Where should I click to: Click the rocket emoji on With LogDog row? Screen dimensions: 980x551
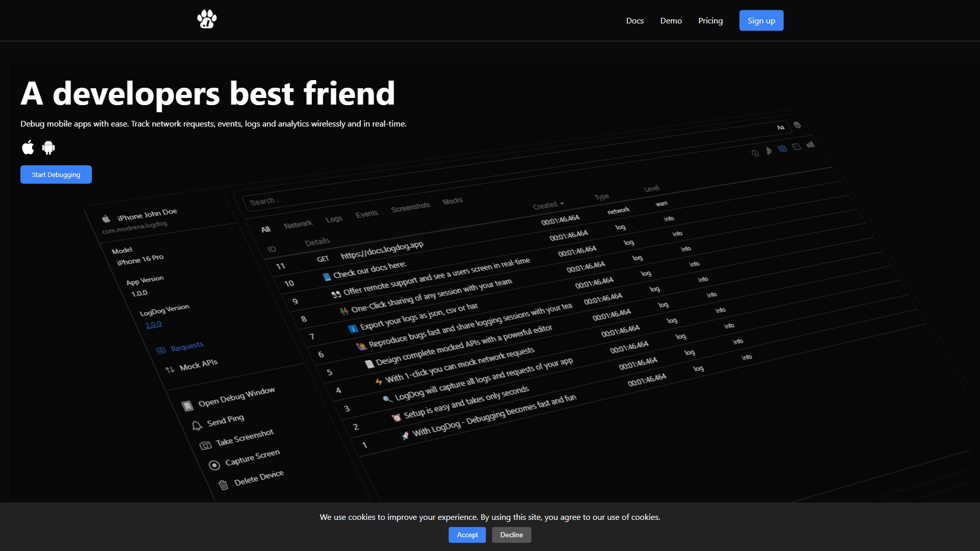(x=405, y=436)
